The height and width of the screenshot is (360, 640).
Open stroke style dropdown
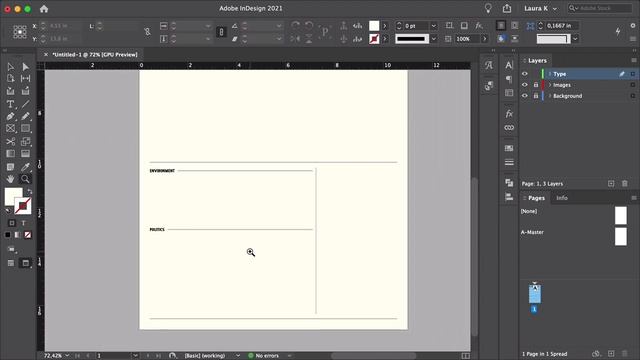pyautogui.click(x=433, y=39)
